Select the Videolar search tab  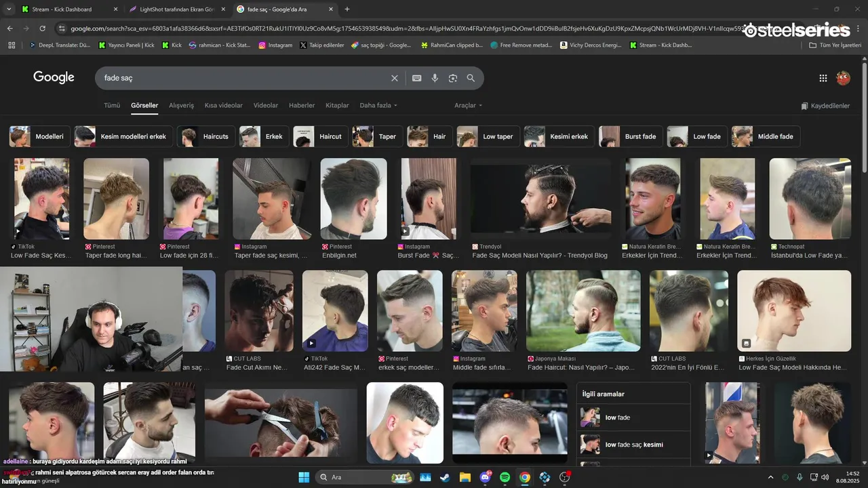click(266, 106)
